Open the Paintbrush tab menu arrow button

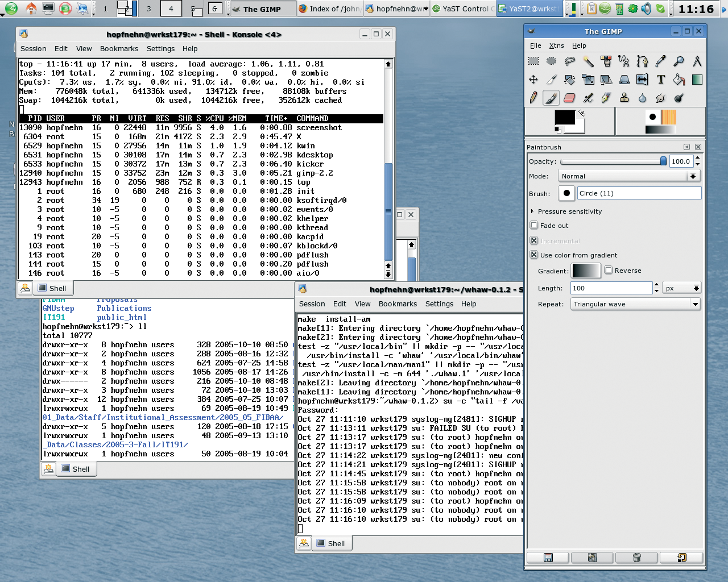click(x=686, y=147)
